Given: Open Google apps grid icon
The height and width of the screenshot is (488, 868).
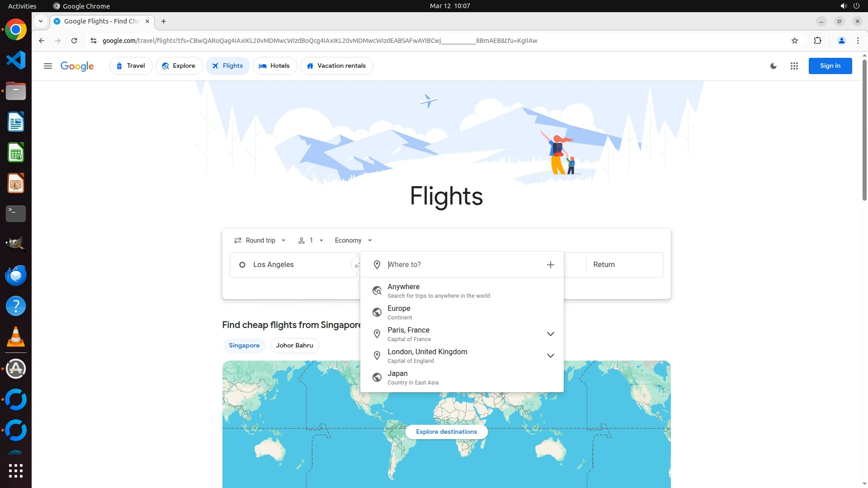Looking at the screenshot, I should 794,66.
